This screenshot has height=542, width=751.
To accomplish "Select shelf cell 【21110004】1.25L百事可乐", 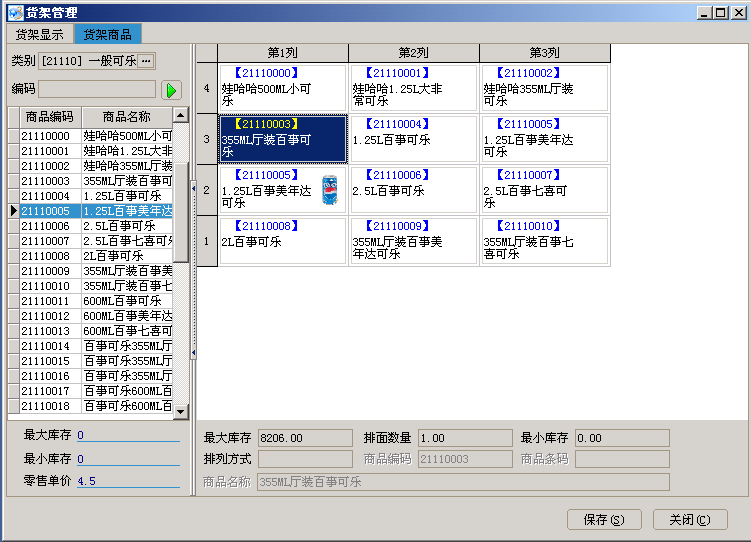I will point(414,139).
